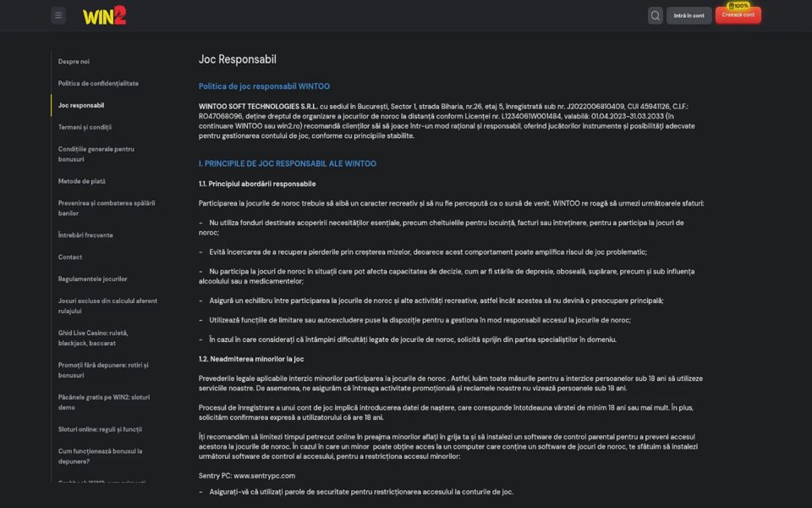Select Joc responsabil sidebar item

pyautogui.click(x=81, y=105)
